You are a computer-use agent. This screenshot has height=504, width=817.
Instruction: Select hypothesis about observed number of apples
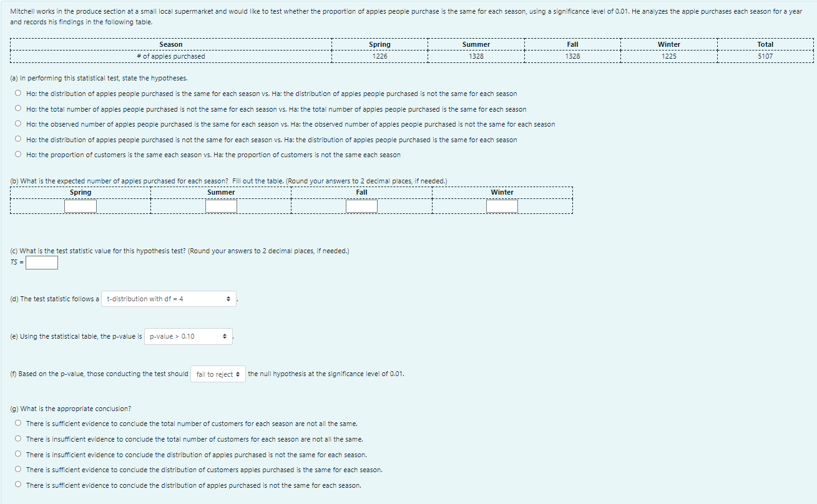click(x=19, y=124)
